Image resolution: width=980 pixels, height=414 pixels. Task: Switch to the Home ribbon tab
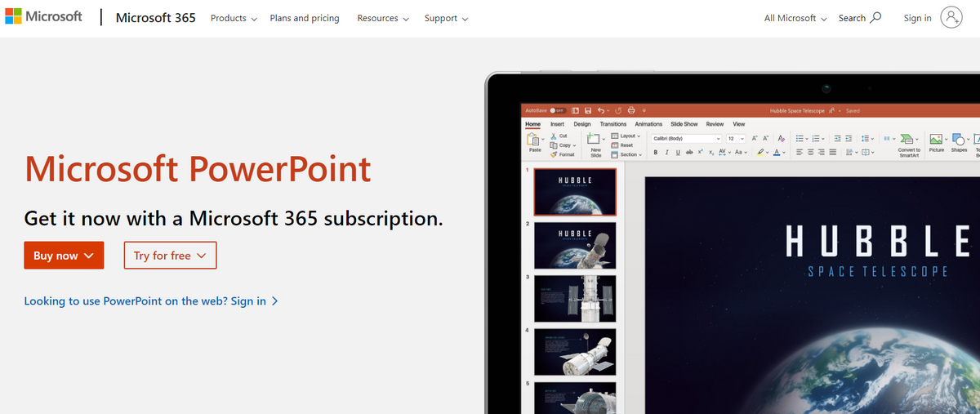tap(533, 124)
